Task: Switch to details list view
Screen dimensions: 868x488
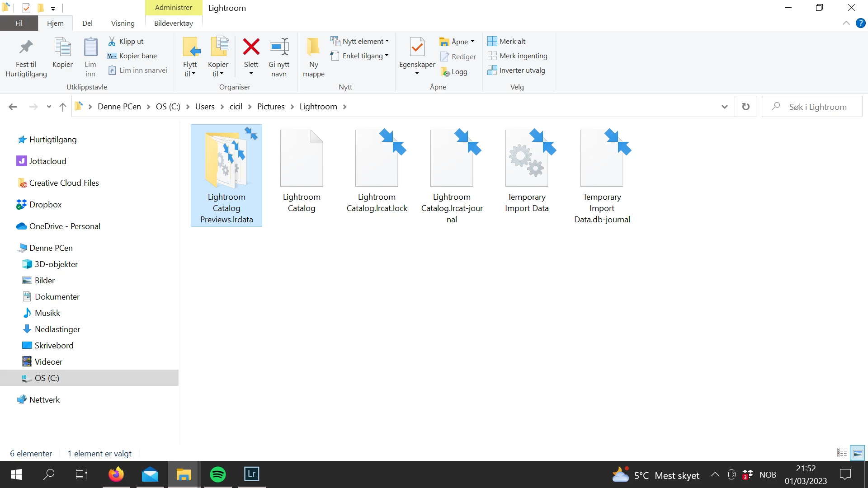Action: pos(842,453)
